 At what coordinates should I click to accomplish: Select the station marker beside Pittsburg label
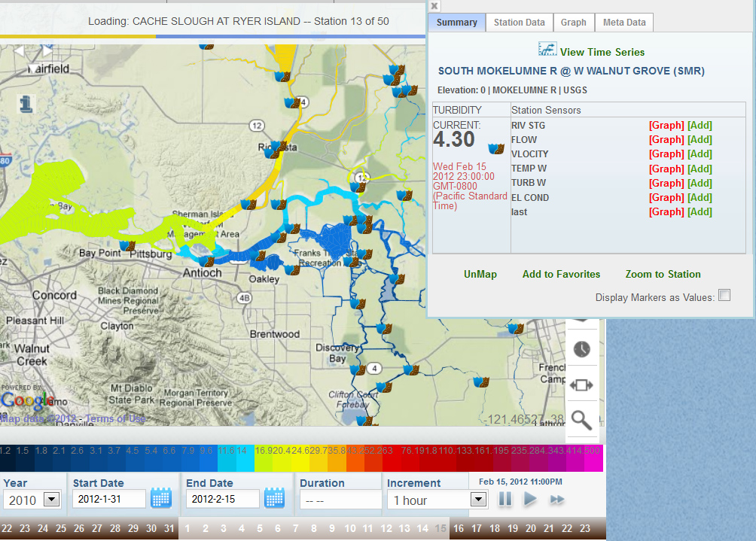click(127, 246)
